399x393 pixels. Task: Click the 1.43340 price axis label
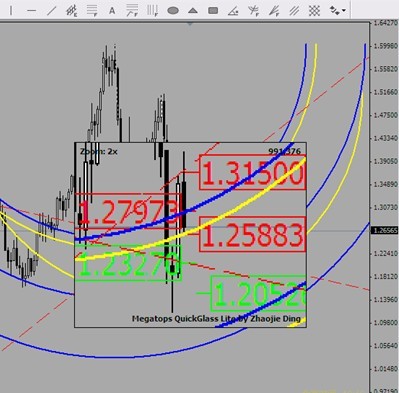point(386,138)
